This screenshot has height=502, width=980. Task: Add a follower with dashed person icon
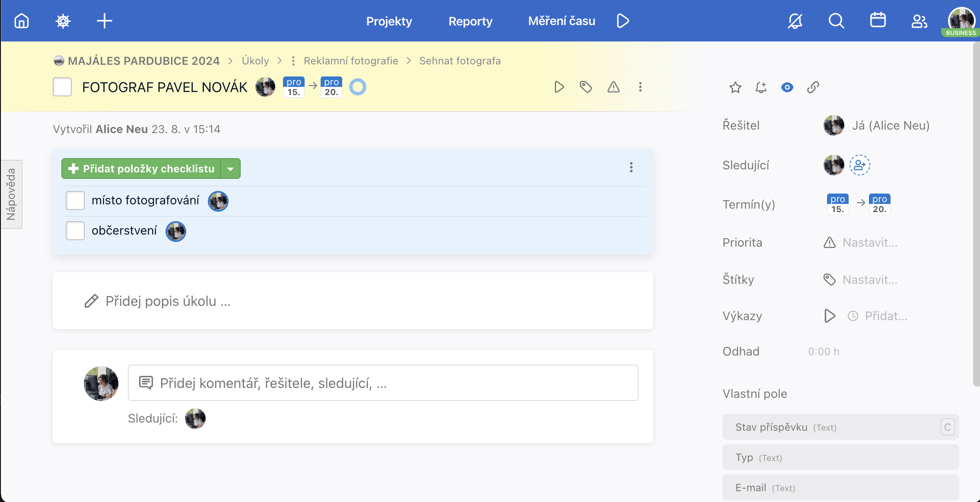click(860, 165)
